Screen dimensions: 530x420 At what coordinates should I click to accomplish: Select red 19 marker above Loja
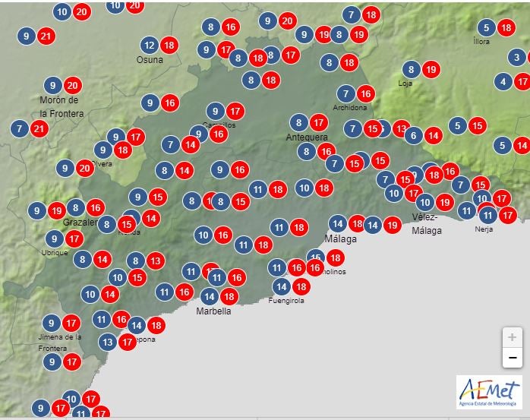pyautogui.click(x=431, y=69)
